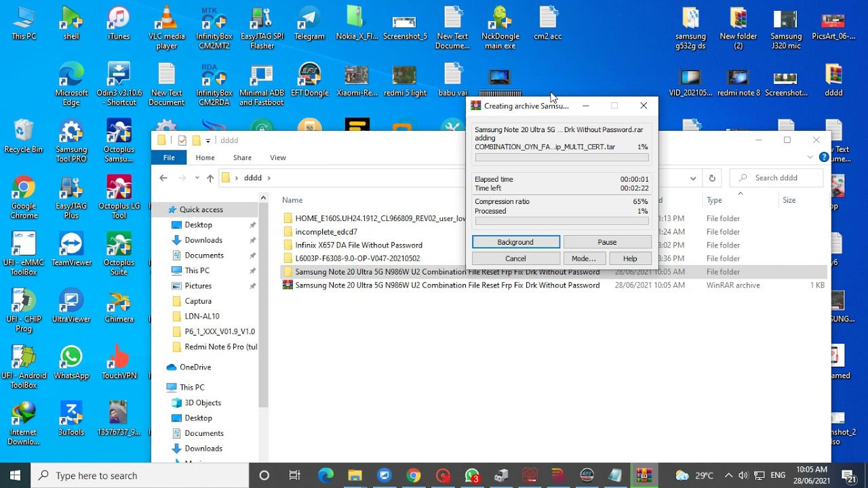Open the address bar history dropdown
This screenshot has height=488, width=868.
[x=693, y=178]
